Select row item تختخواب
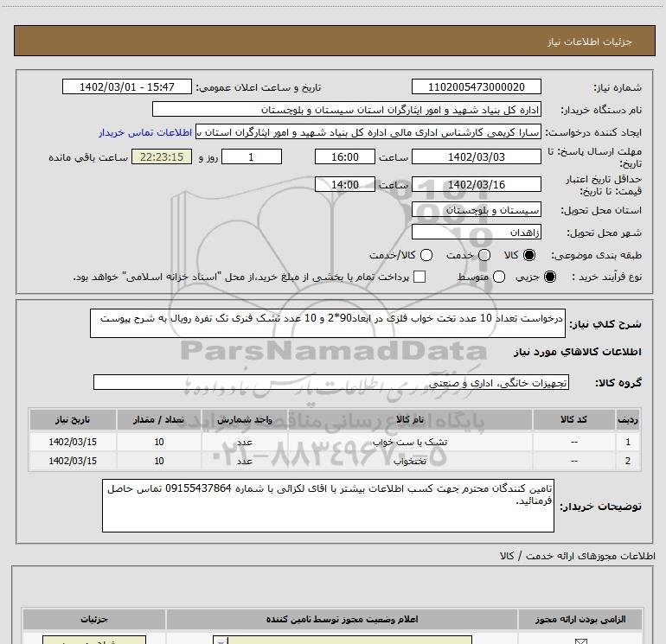Image resolution: width=666 pixels, height=644 pixels. [x=410, y=461]
